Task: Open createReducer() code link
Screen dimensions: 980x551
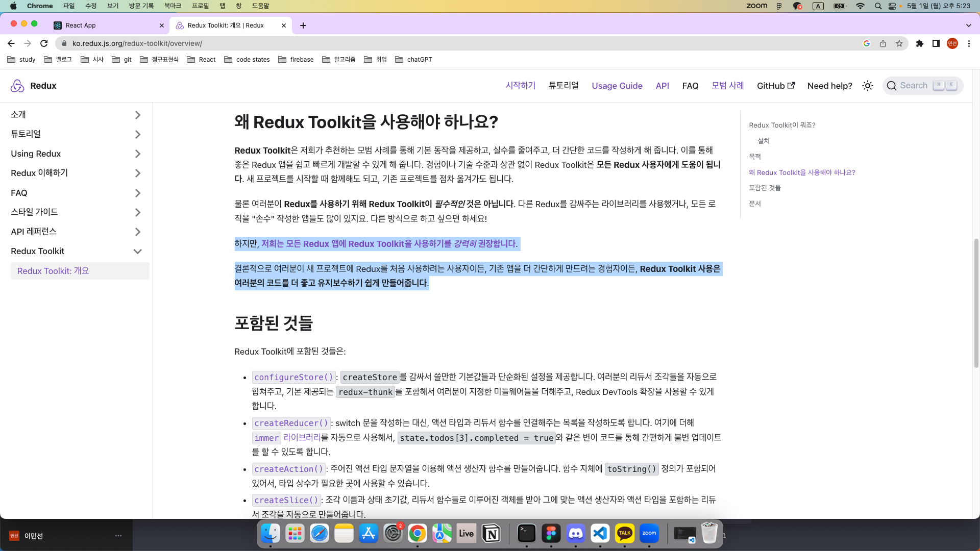Action: tap(291, 423)
